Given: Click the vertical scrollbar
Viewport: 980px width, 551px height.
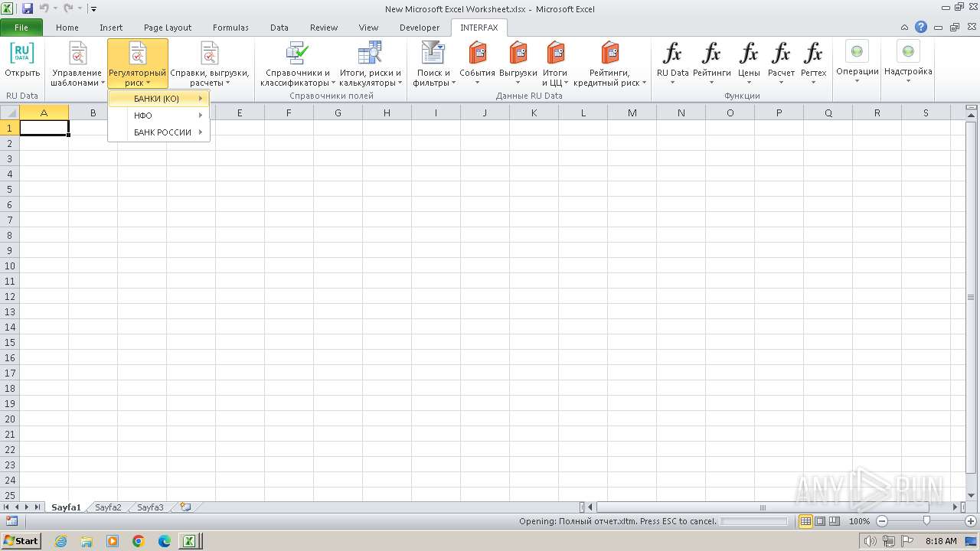Looking at the screenshot, I should coord(971,296).
